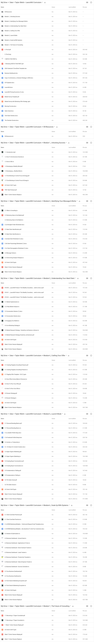Click file icon next to 00-Resources.txt

coord(2,136)
